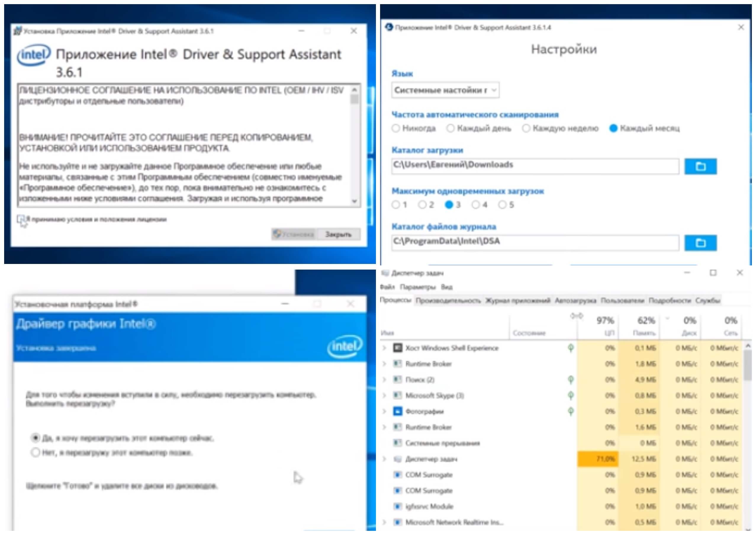The image size is (756, 535).
Task: Expand the second Runtime Broker process
Action: click(x=384, y=427)
